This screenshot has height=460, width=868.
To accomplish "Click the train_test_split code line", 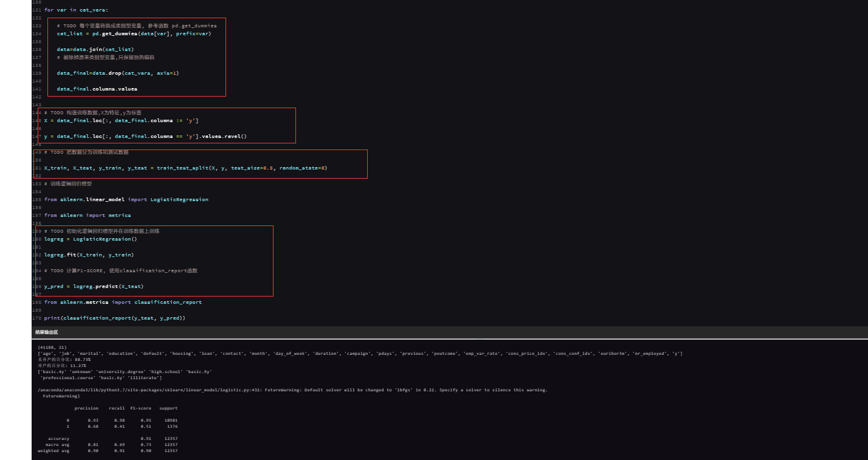I will click(x=185, y=168).
